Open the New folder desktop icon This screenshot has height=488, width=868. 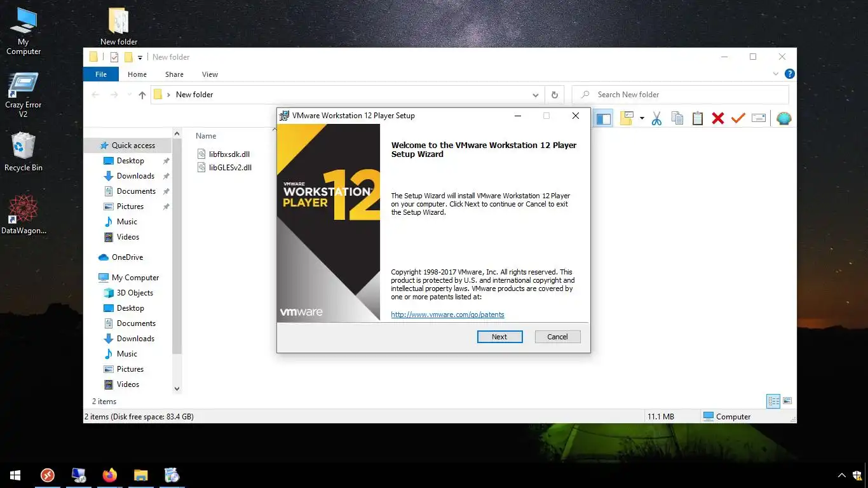click(x=119, y=27)
